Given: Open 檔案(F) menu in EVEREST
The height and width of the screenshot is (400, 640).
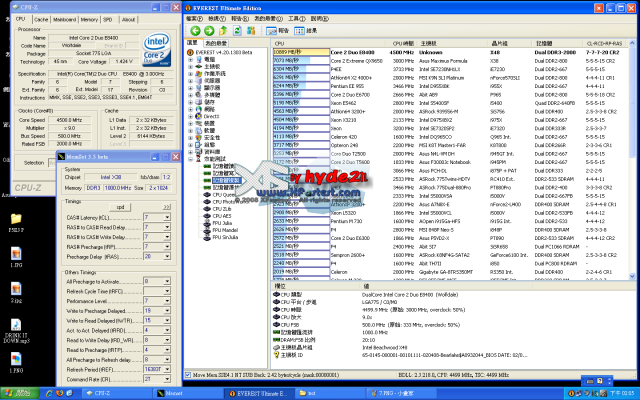Looking at the screenshot, I should click(x=194, y=19).
